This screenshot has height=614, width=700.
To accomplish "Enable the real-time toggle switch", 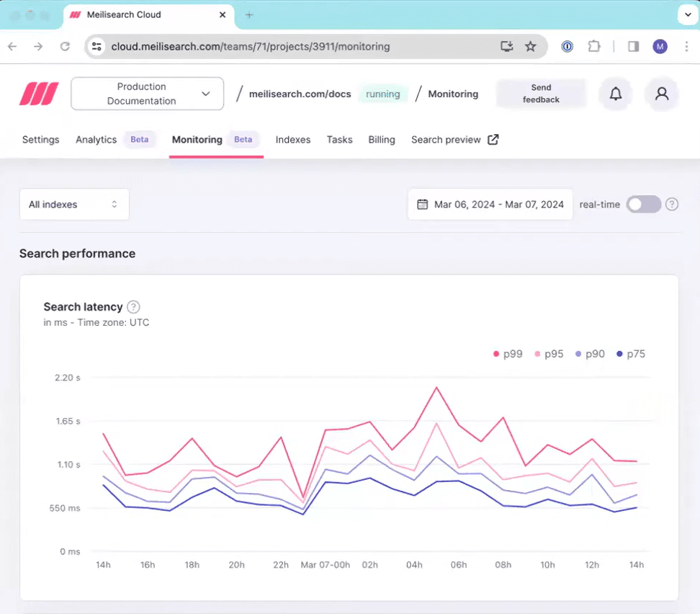I will [x=643, y=205].
